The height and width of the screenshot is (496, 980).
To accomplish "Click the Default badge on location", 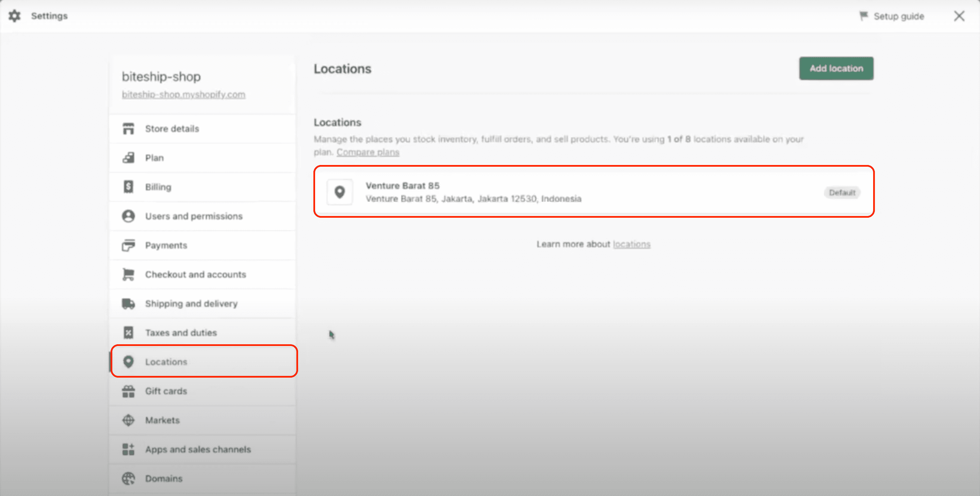I will 842,193.
